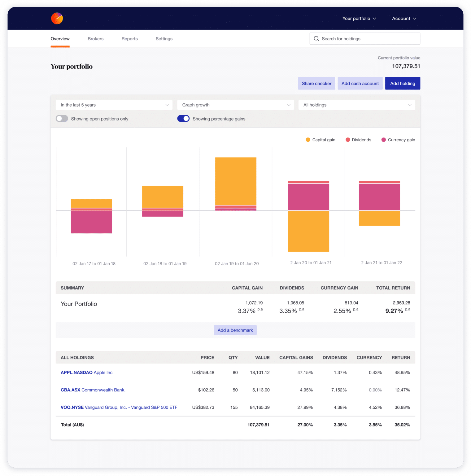Open the Add cash account page

click(360, 83)
